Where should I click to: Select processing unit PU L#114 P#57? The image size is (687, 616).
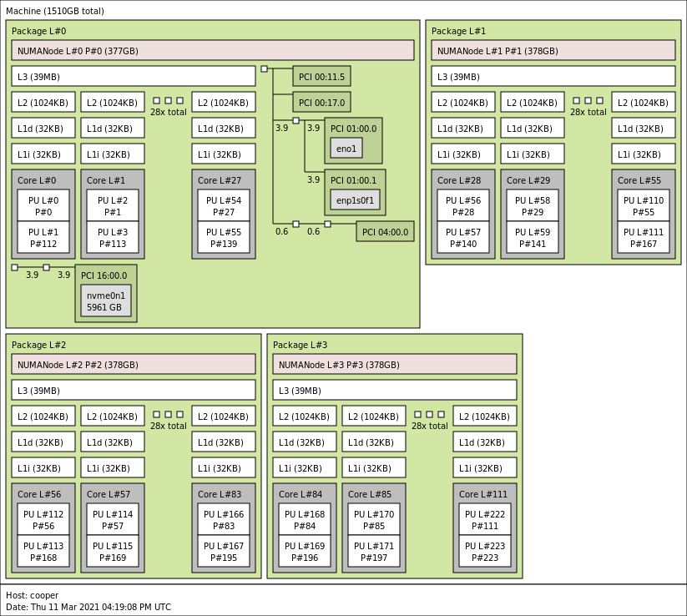pos(113,520)
